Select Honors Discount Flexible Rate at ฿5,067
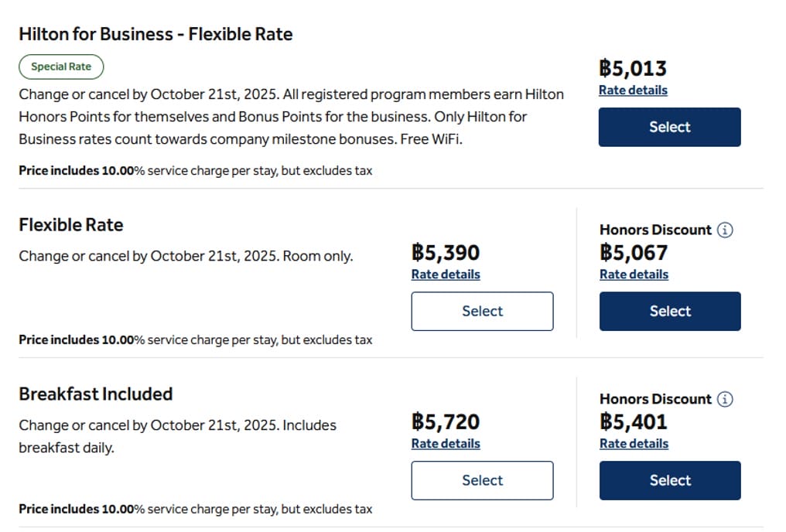 (669, 311)
